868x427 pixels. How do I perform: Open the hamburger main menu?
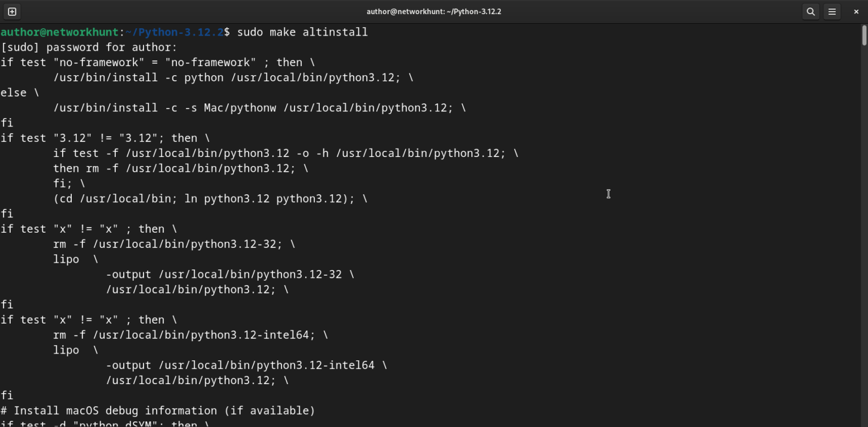(832, 11)
